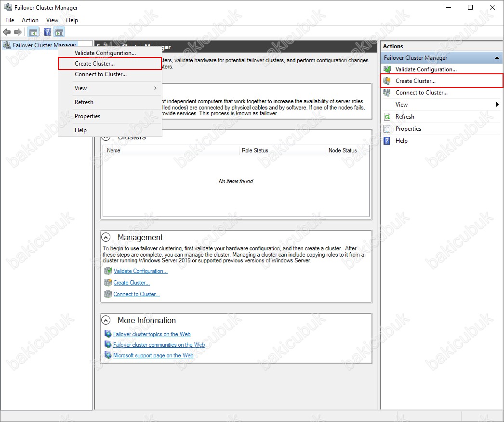Sort clusters by the Role Status column header
The width and height of the screenshot is (504, 422).
point(282,150)
